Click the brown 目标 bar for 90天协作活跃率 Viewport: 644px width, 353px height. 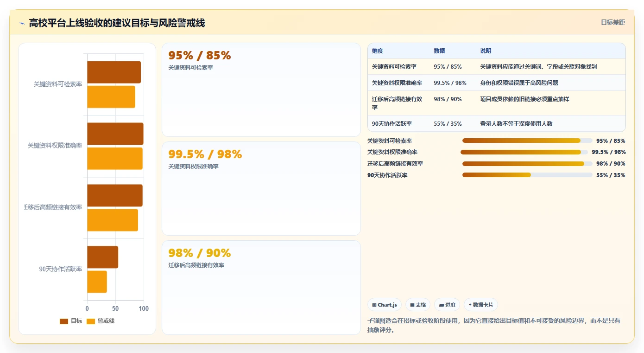[x=102, y=257]
